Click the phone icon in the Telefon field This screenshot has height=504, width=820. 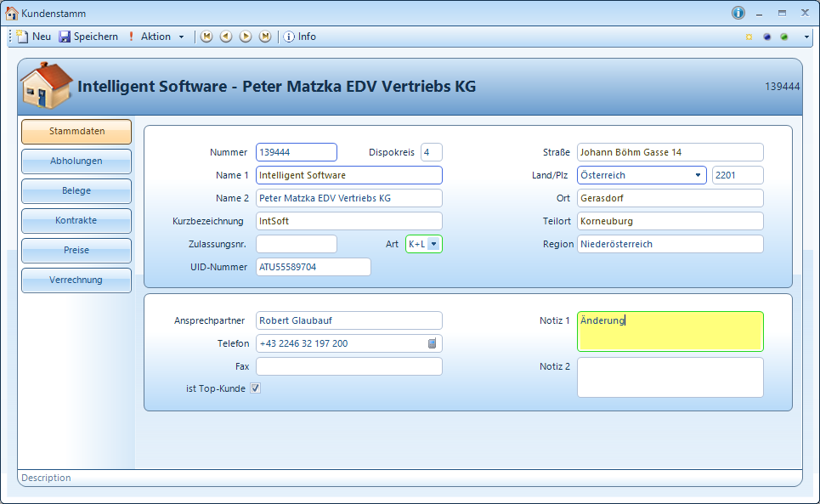[432, 343]
